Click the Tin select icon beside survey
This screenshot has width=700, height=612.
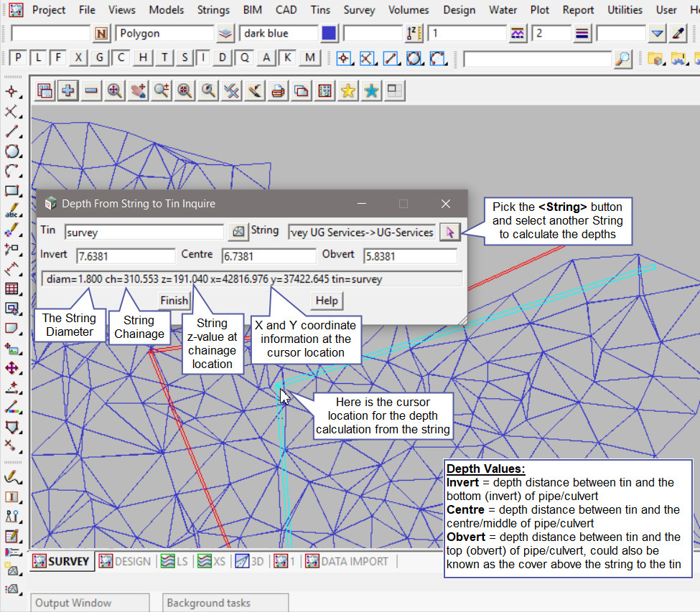[238, 232]
